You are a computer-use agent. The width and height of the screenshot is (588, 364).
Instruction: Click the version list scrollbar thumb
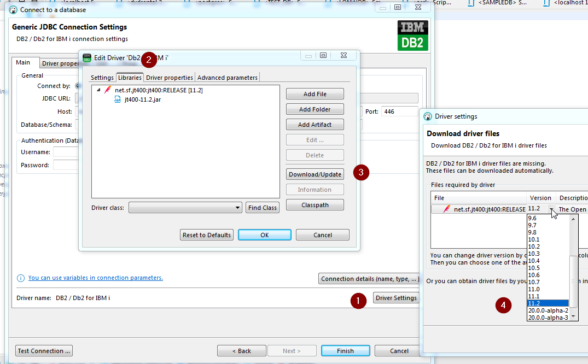[573, 281]
